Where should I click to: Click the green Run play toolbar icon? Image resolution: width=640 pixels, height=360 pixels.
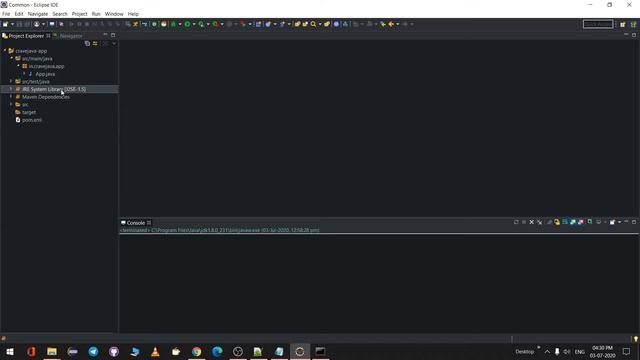[187, 24]
